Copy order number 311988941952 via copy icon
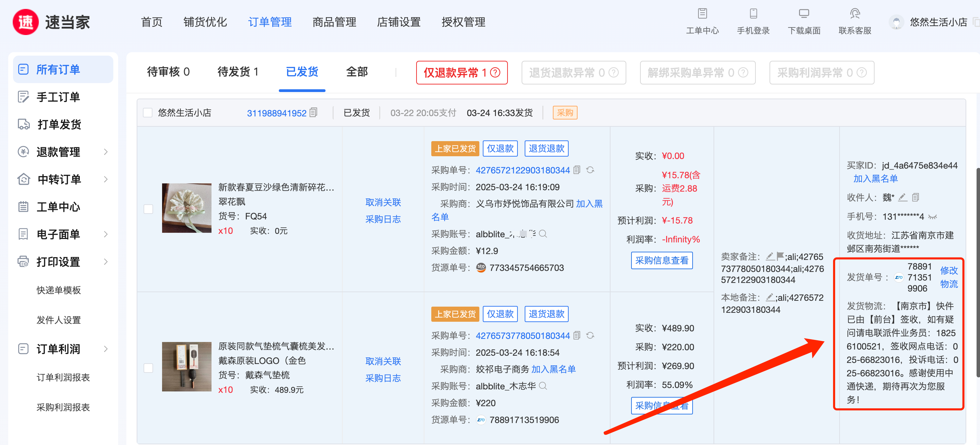Image resolution: width=980 pixels, height=445 pixels. pos(314,113)
